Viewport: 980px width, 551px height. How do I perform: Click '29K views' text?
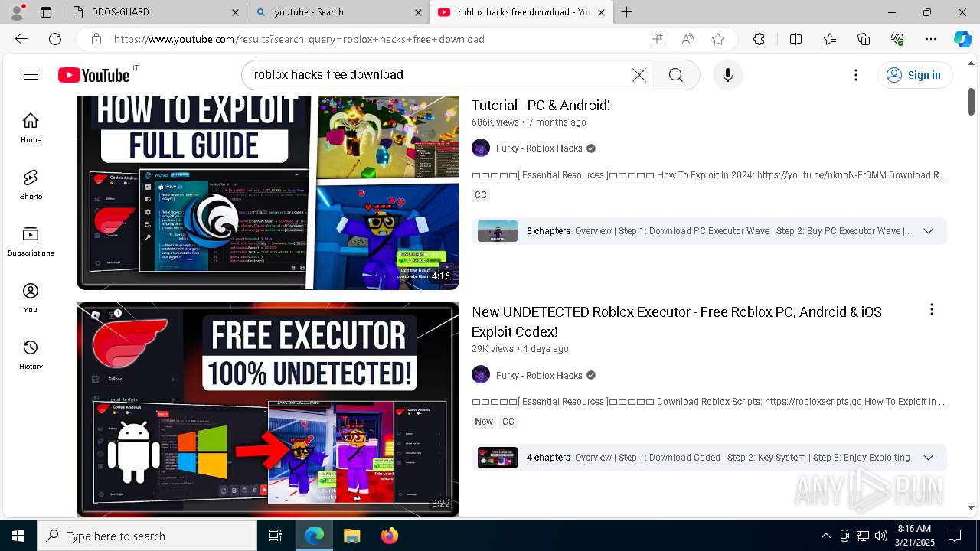492,349
